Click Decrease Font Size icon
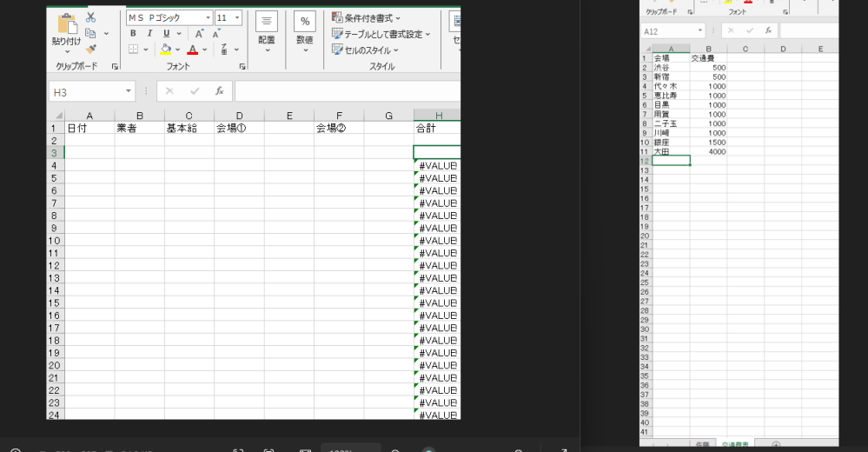868x452 pixels. 216,34
